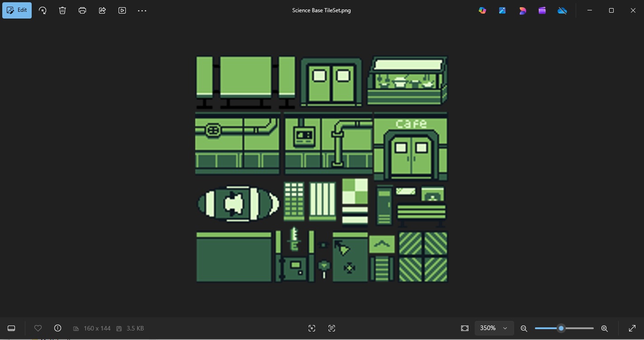Adjust the zoom slider
Viewport: 644px width, 340px height.
coord(561,328)
